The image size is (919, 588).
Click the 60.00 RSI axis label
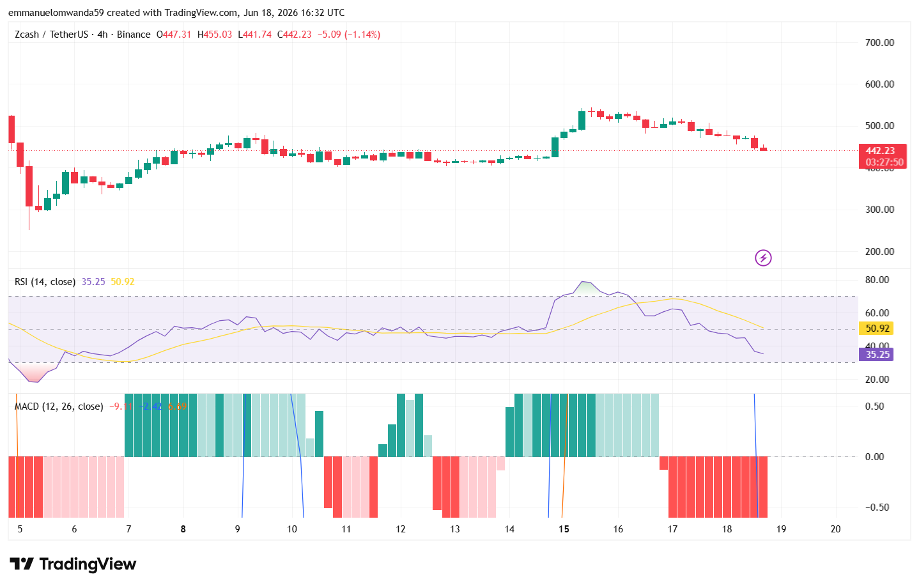tap(877, 313)
